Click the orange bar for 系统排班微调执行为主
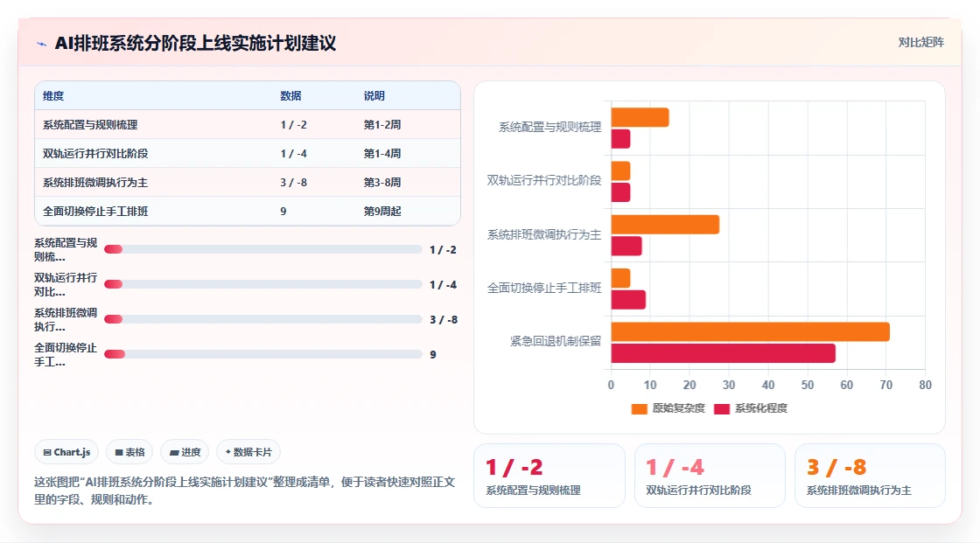980x543 pixels. [x=665, y=225]
